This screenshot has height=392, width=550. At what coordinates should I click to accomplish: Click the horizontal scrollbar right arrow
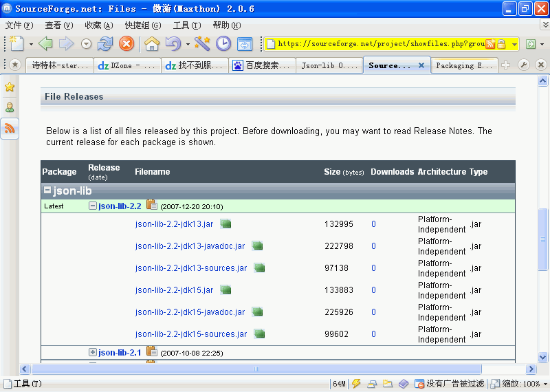tap(531, 369)
